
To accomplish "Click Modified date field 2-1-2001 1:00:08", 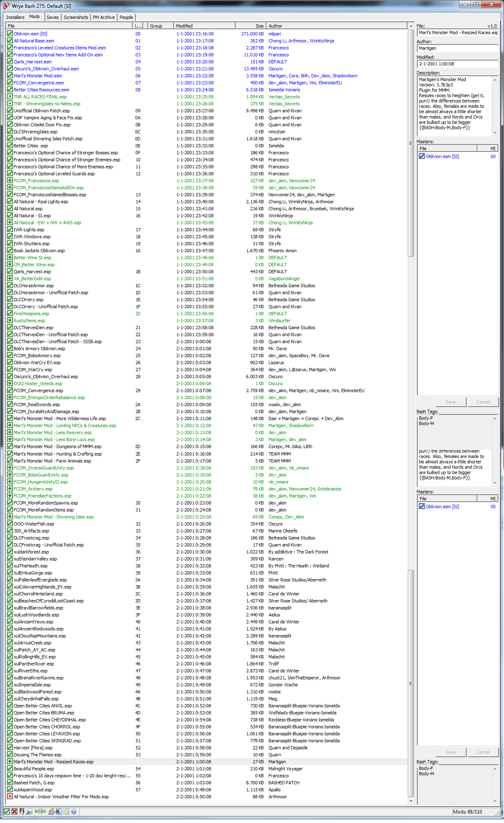I will pyautogui.click(x=458, y=64).
